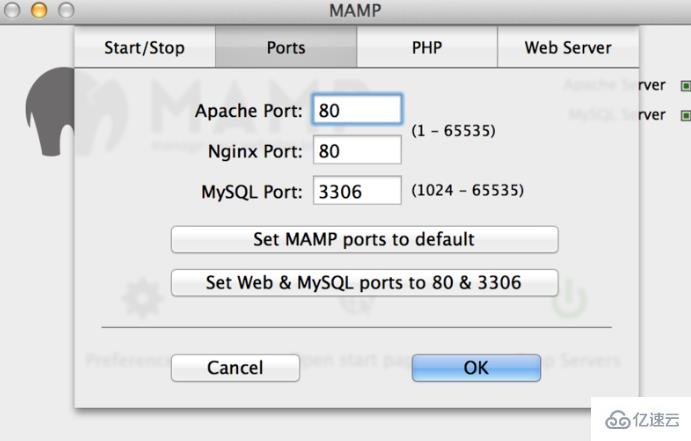Cancel the ports dialog

pos(235,368)
